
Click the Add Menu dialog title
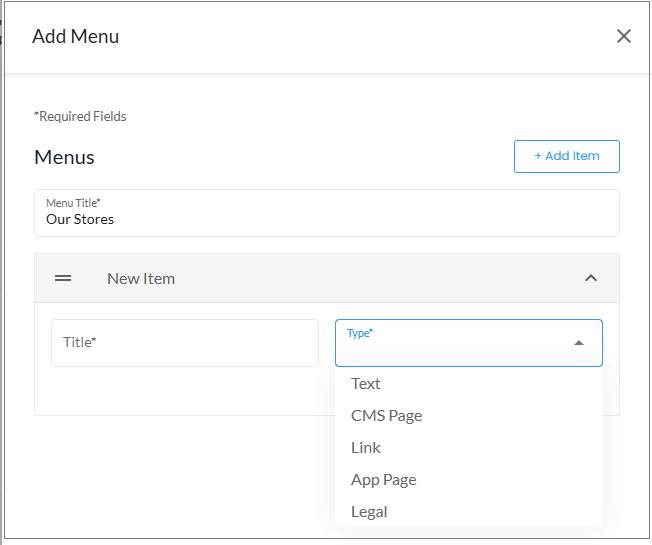click(75, 36)
